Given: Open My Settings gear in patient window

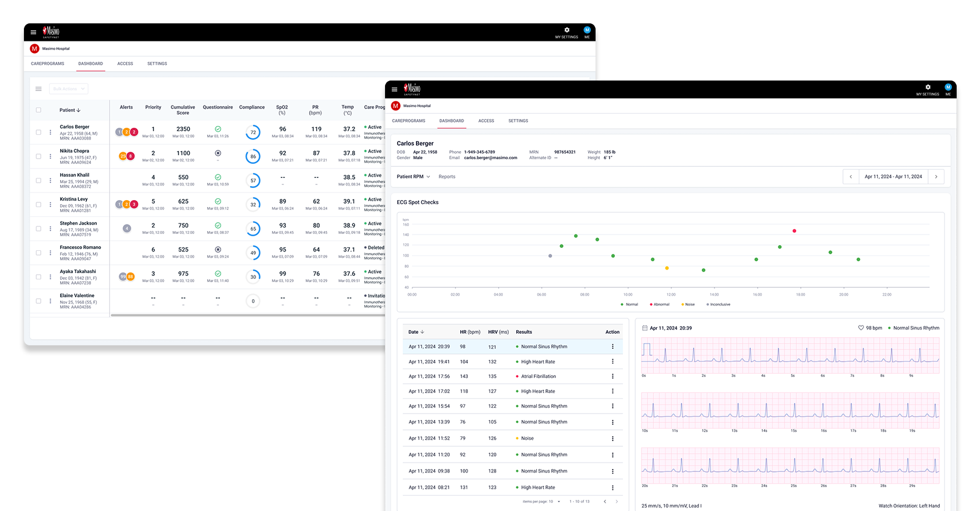Looking at the screenshot, I should 928,87.
